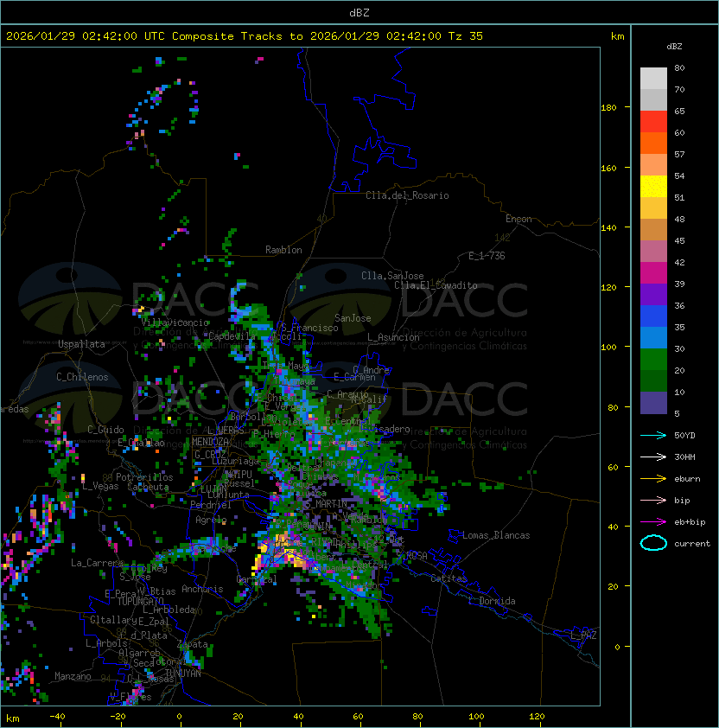Select the pink bip arrow symbol
The width and height of the screenshot is (719, 728).
click(653, 500)
